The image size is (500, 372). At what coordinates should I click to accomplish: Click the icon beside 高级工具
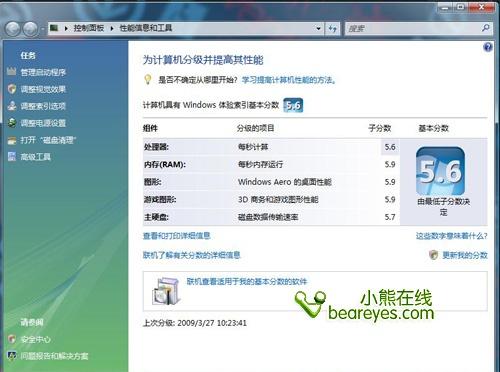(12, 156)
